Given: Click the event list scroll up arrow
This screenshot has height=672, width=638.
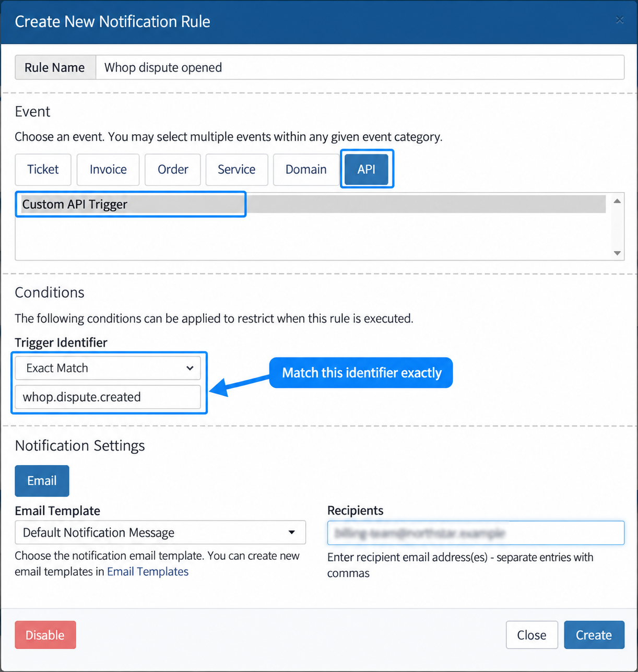Looking at the screenshot, I should [617, 201].
